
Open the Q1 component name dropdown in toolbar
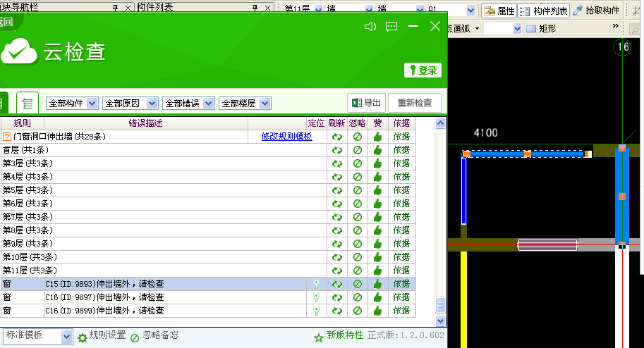click(x=470, y=10)
